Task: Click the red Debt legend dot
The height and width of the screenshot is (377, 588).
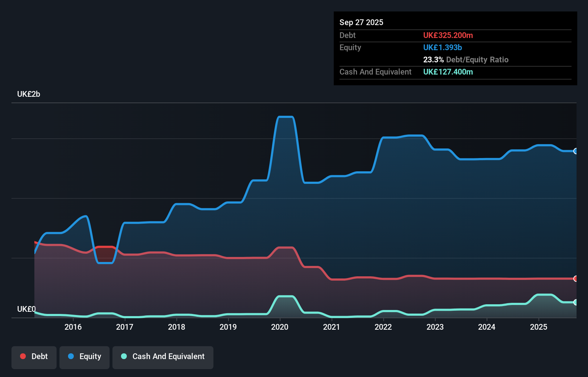Action: pyautogui.click(x=23, y=356)
